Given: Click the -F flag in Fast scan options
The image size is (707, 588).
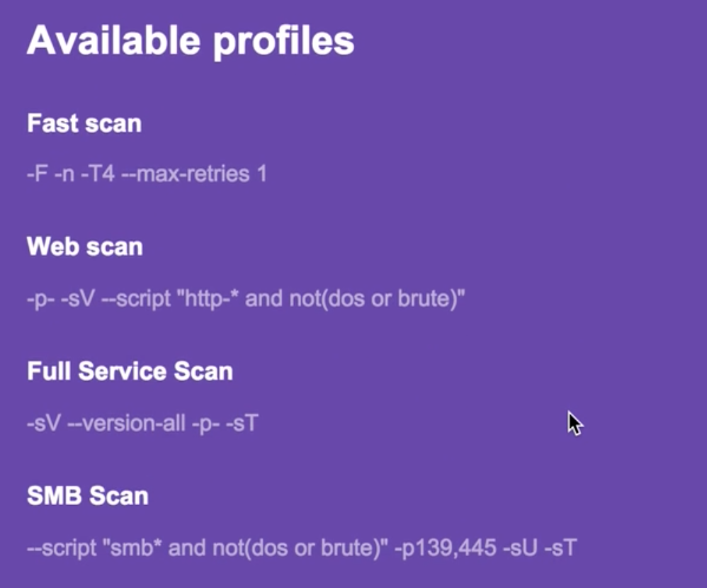Looking at the screenshot, I should point(38,174).
